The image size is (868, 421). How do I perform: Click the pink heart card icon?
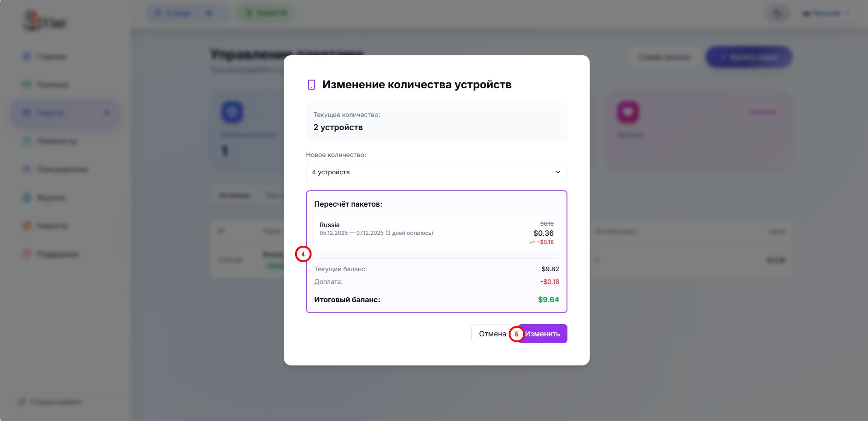(x=628, y=112)
